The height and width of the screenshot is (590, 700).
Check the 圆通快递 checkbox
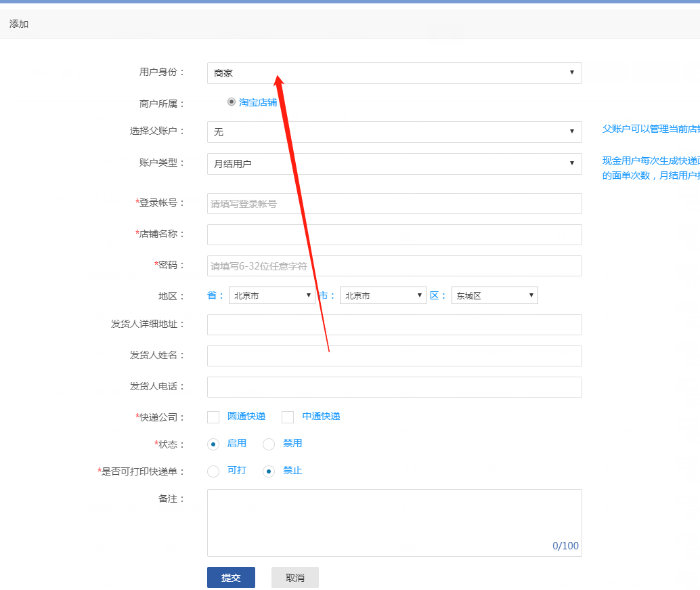point(213,417)
